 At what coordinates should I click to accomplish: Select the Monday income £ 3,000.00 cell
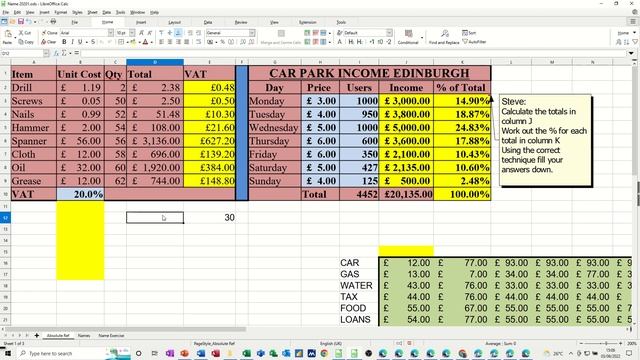[406, 101]
